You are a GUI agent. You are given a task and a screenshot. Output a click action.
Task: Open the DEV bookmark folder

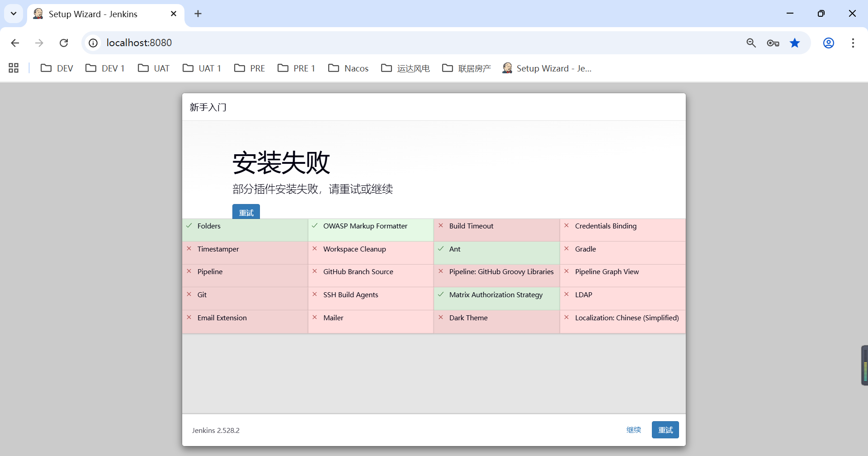57,68
